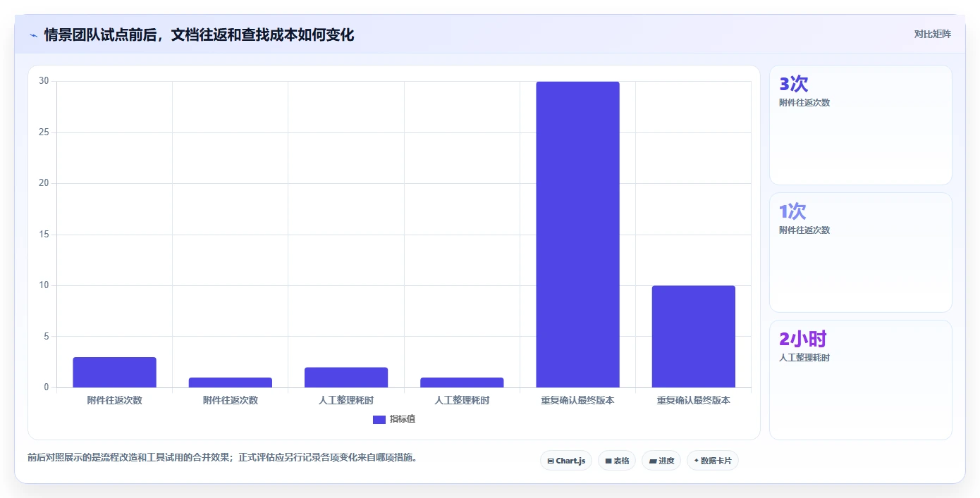
Task: Open the 1次 data card
Action: pyautogui.click(x=860, y=252)
